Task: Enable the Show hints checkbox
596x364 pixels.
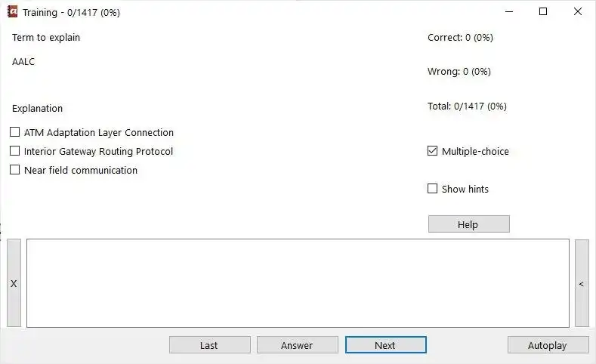Action: pyautogui.click(x=433, y=190)
